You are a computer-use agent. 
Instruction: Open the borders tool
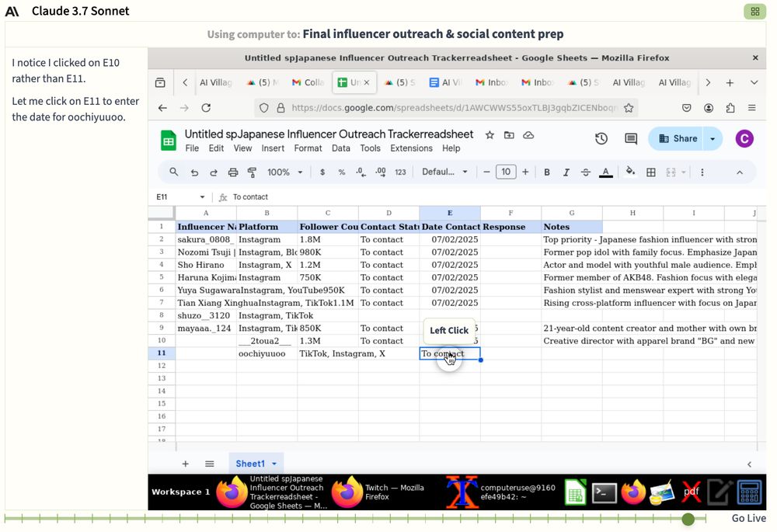(x=651, y=172)
